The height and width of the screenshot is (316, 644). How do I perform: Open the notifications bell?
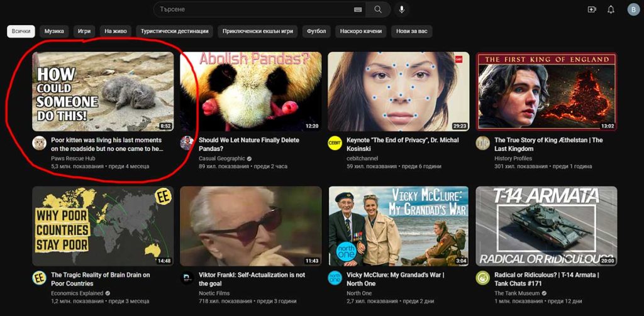click(x=611, y=9)
